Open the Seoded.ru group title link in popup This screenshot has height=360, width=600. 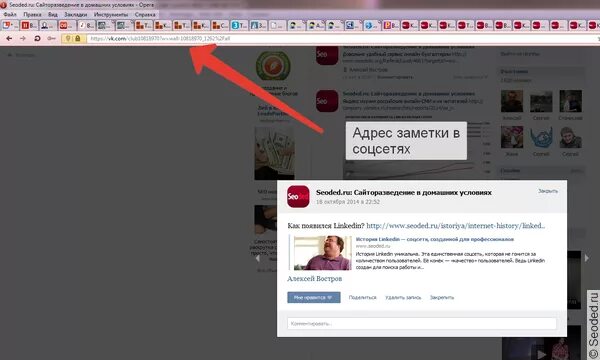(404, 192)
